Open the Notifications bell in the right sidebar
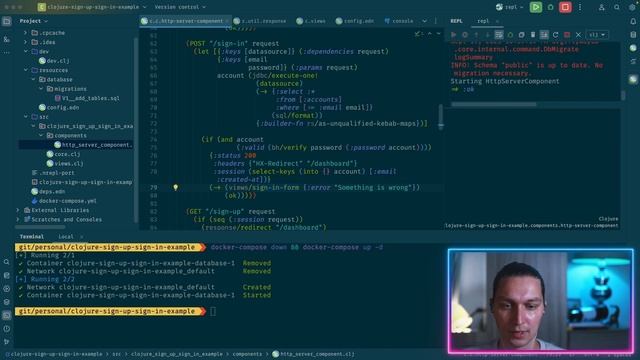This screenshot has height=360, width=640. pyautogui.click(x=633, y=21)
